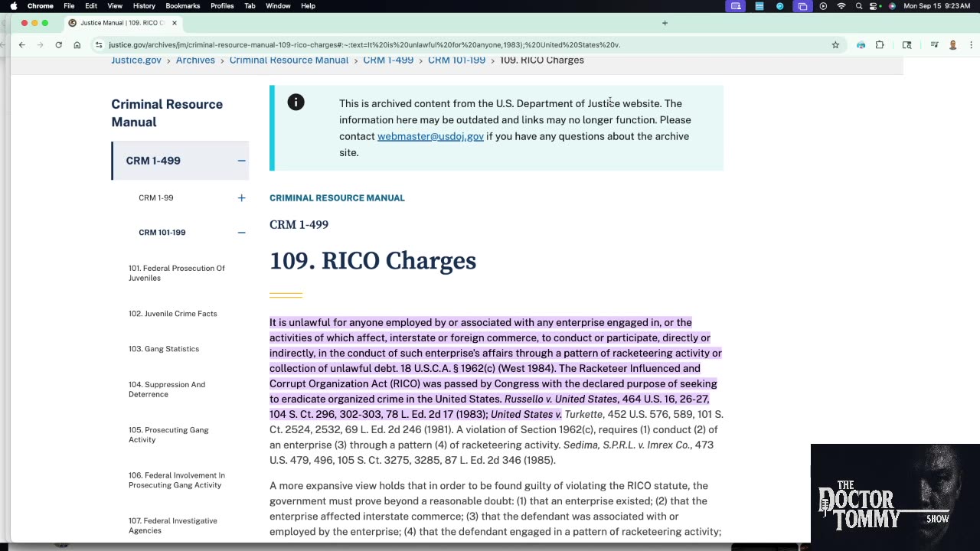Open the File menu

point(69,6)
